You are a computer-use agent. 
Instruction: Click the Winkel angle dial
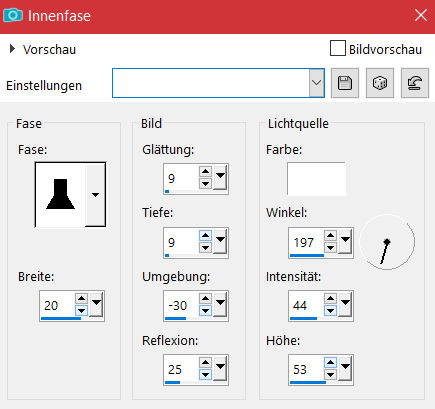tap(387, 242)
